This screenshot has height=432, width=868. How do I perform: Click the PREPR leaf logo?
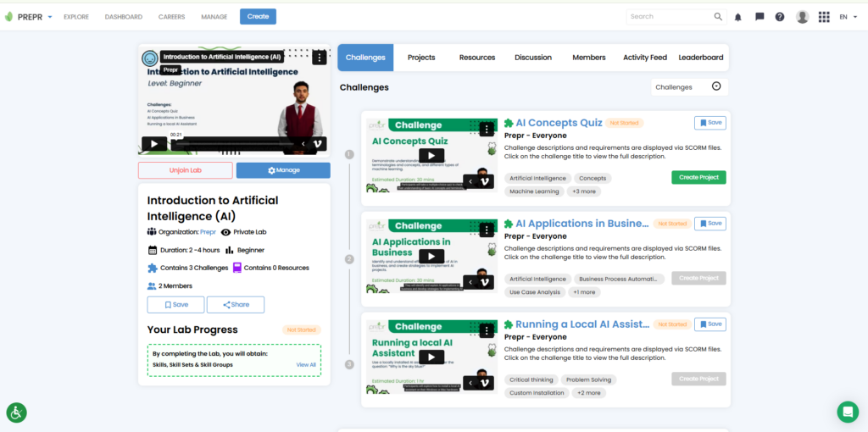point(8,17)
